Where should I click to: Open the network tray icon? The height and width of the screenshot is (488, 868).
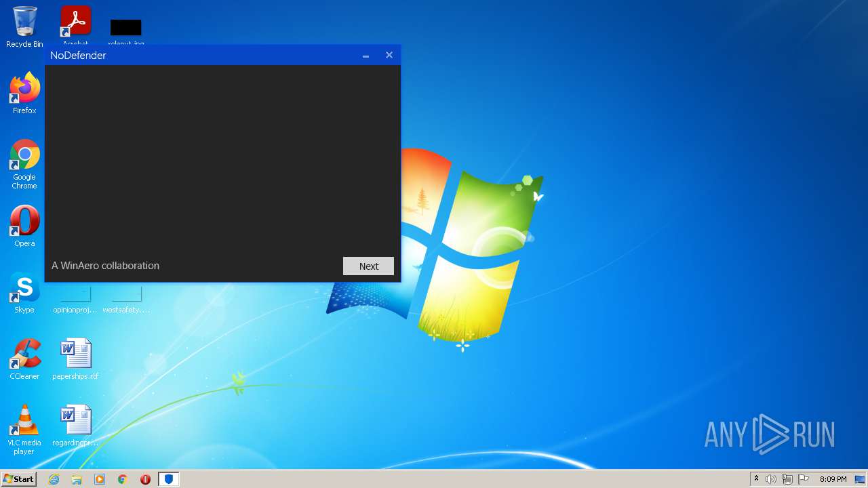point(787,479)
